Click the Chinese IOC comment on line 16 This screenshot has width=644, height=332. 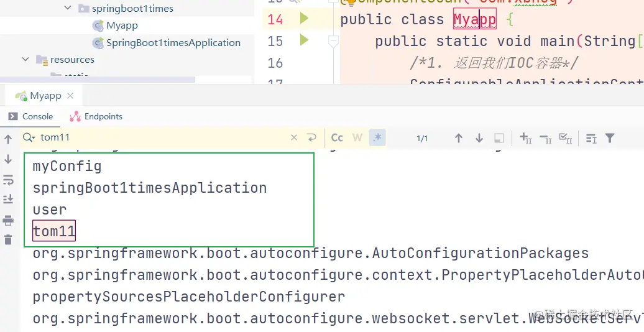click(x=494, y=63)
